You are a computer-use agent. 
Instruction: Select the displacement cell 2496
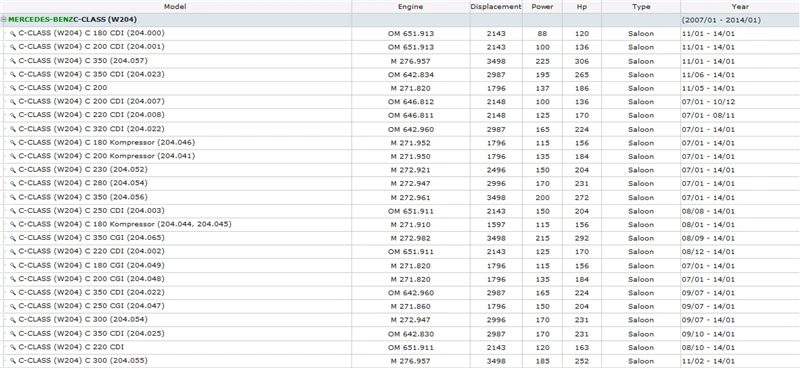pos(496,170)
